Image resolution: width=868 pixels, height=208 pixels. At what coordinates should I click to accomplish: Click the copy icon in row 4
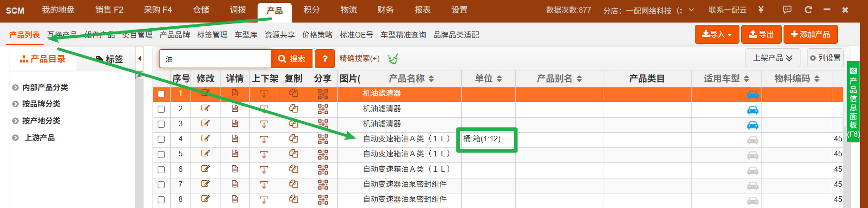pos(294,139)
